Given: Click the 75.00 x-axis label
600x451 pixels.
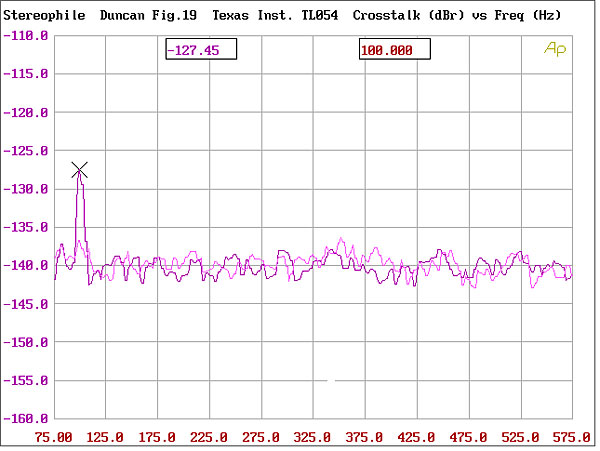Looking at the screenshot, I should 54,437.
